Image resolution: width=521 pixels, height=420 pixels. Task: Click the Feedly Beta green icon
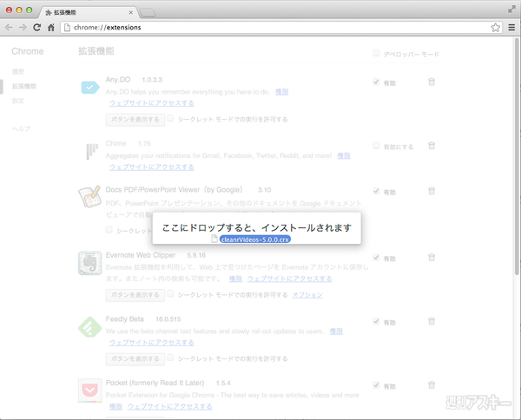[89, 326]
